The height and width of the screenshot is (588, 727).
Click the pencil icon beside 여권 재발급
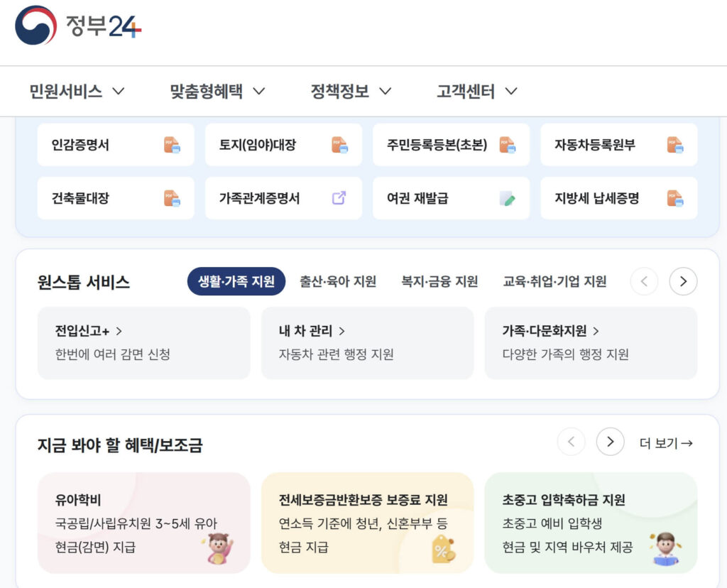coord(507,198)
